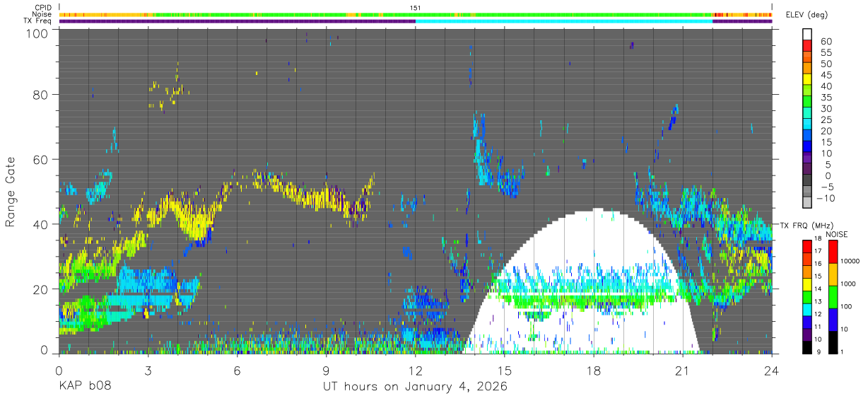
Task: Click the NOISE '100' label
Action: 848,306
